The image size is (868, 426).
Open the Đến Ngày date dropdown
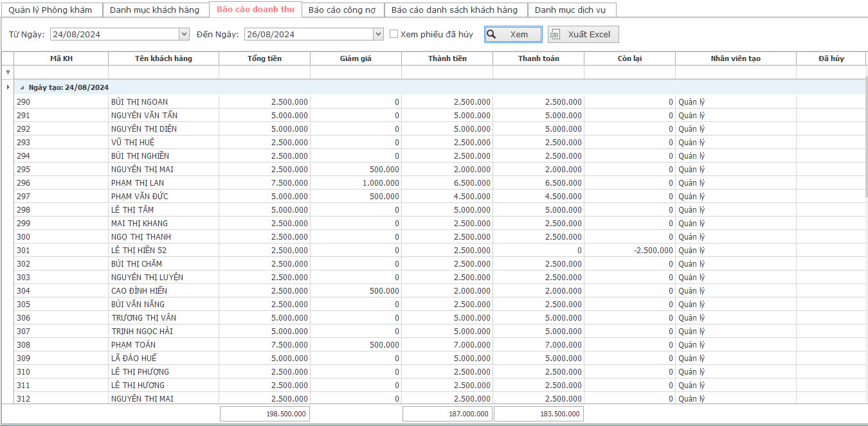tap(379, 34)
